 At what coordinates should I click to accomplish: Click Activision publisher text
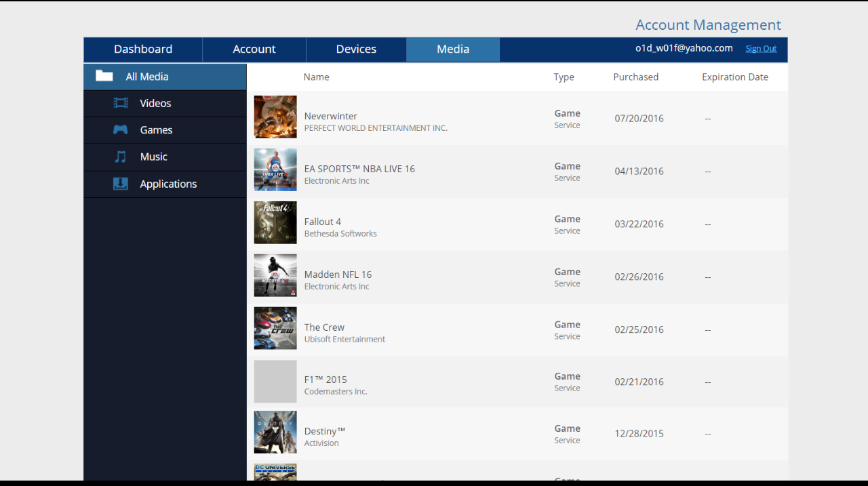coord(321,443)
